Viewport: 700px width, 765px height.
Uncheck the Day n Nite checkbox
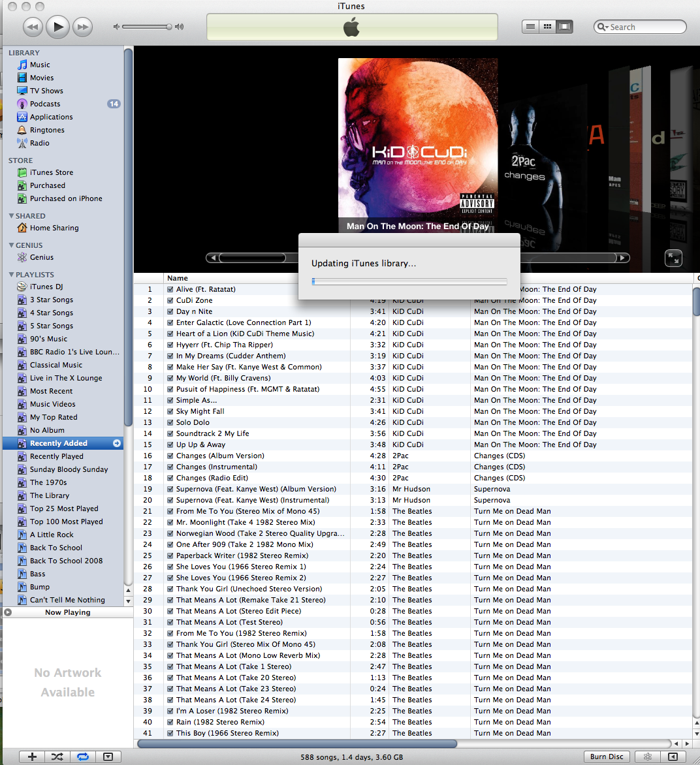point(170,312)
